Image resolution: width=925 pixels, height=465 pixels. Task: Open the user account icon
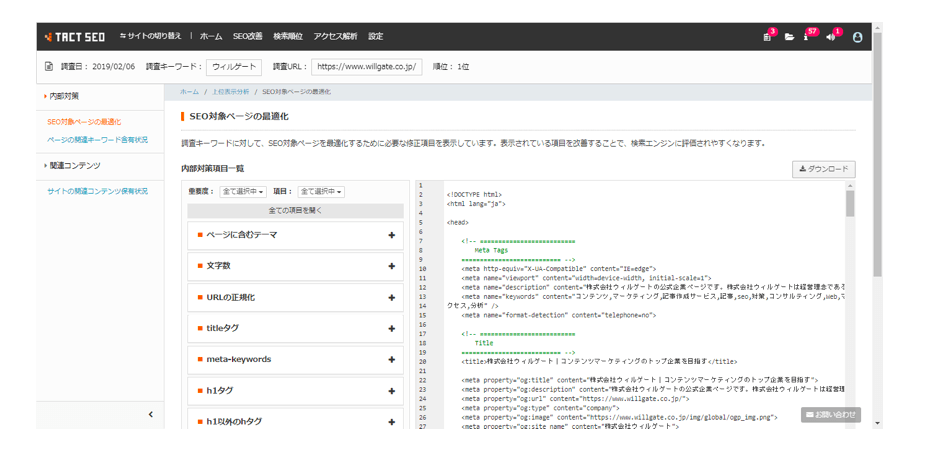click(x=857, y=37)
